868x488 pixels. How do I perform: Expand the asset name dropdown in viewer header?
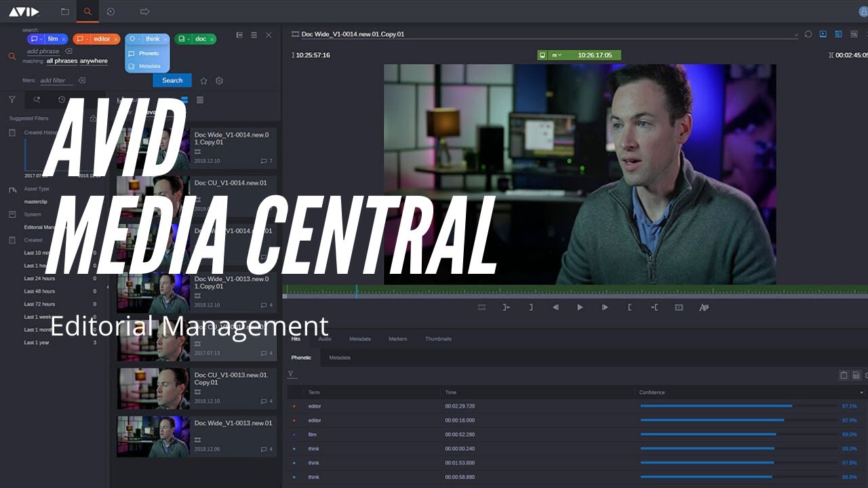pyautogui.click(x=796, y=35)
